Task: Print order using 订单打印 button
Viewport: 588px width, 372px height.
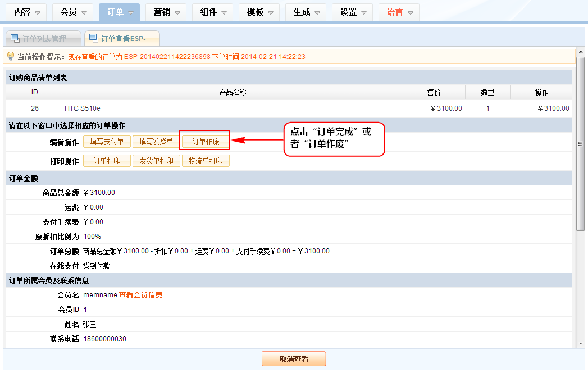Action: pos(107,161)
